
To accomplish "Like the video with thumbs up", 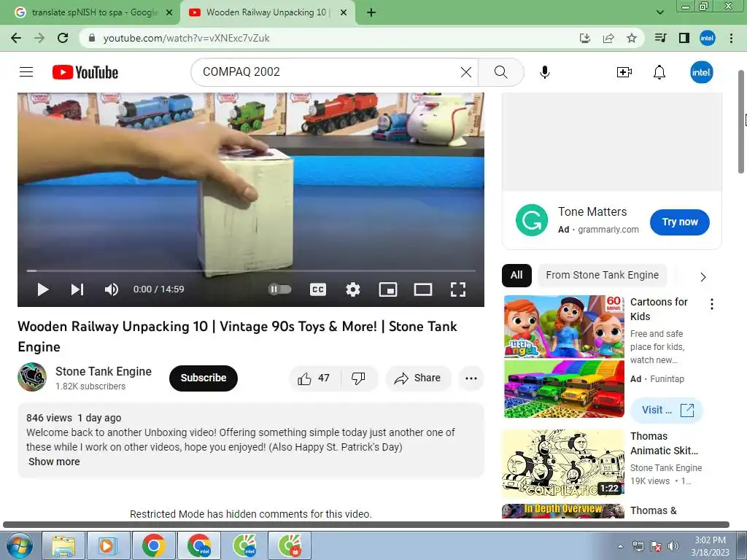I will click(314, 378).
